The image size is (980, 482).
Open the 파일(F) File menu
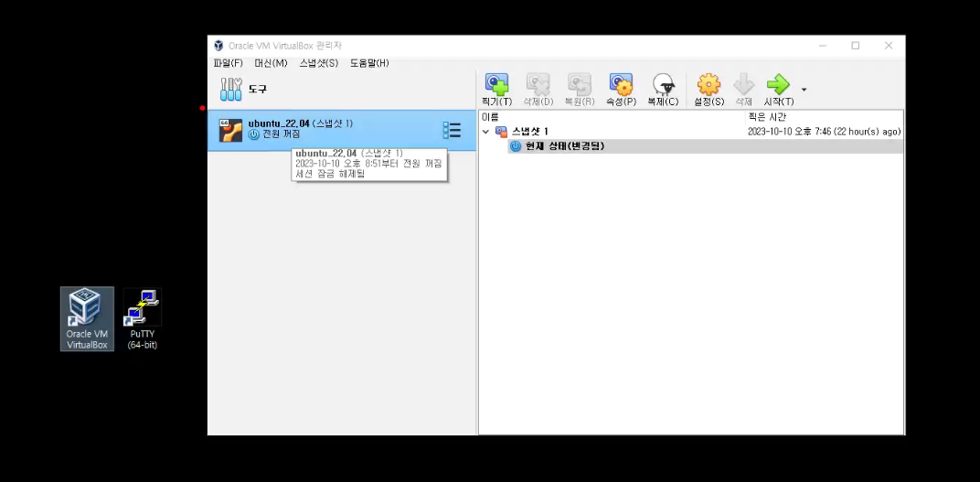pos(229,63)
